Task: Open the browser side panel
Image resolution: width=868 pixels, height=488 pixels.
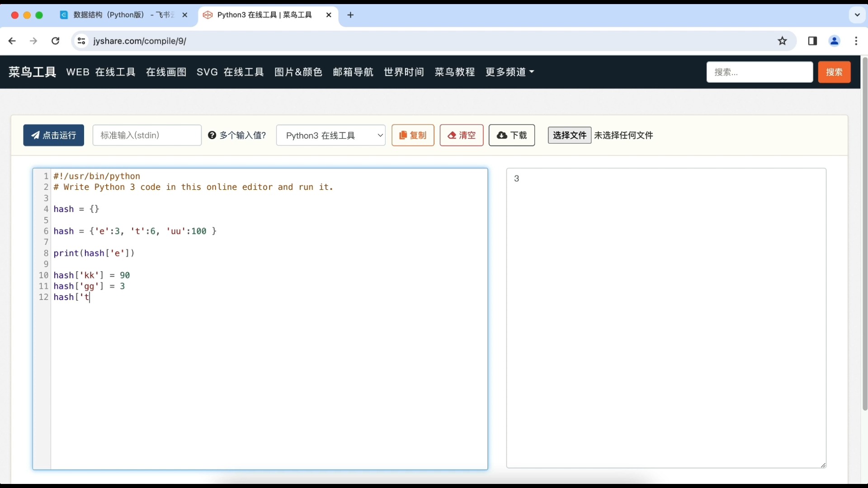Action: pyautogui.click(x=812, y=41)
